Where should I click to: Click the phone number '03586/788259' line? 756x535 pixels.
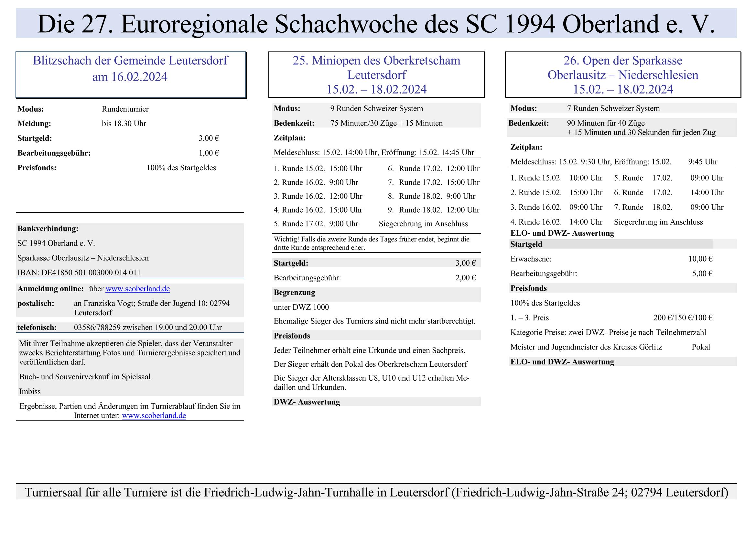pos(148,327)
